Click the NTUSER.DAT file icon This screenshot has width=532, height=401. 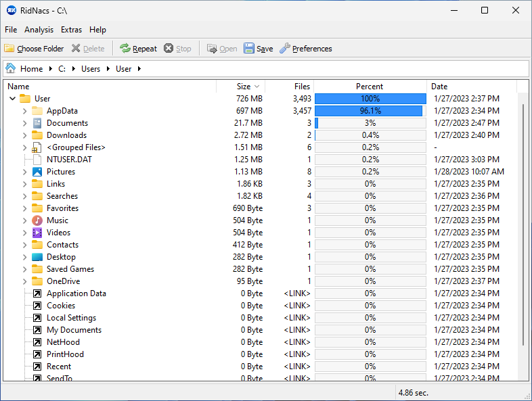point(37,160)
